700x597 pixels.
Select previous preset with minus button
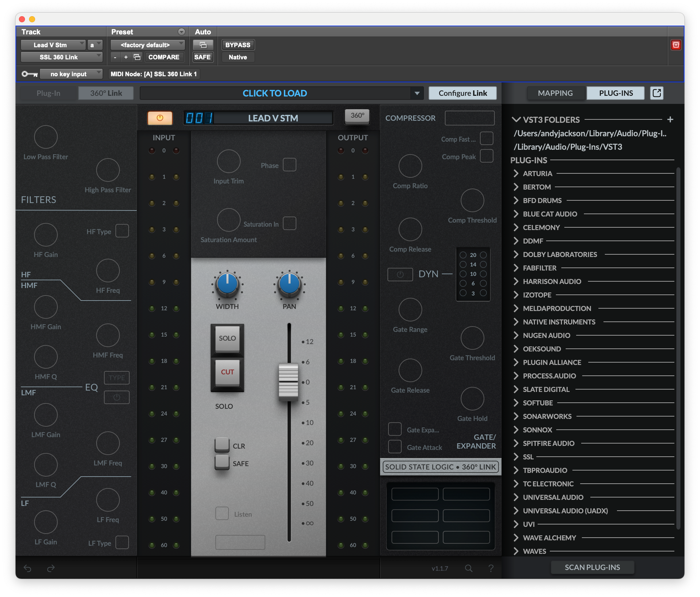pyautogui.click(x=115, y=57)
